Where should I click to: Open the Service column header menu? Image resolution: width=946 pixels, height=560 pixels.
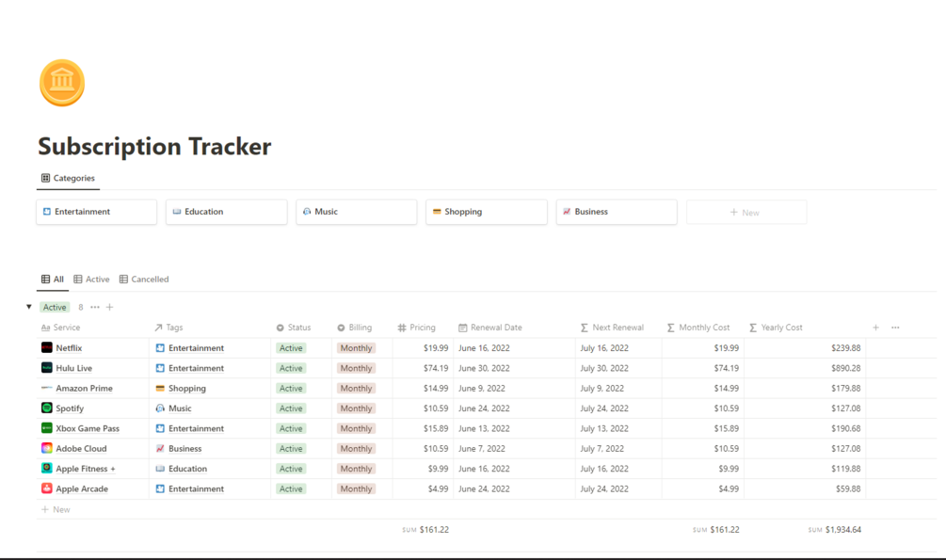[x=60, y=328]
